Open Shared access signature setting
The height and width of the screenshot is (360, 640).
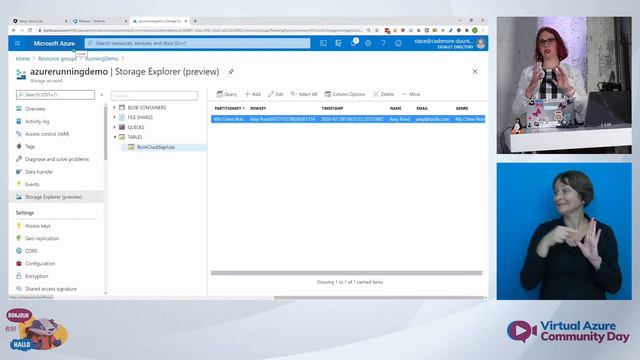(51, 289)
